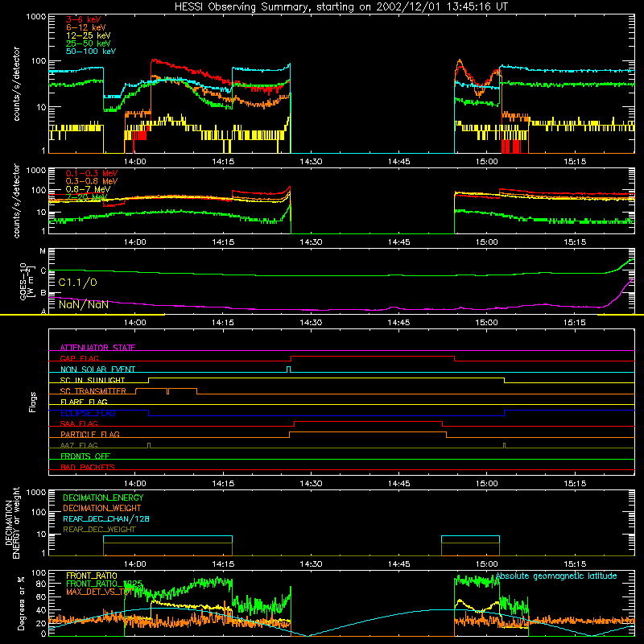Select the ATTENUATOR_STATE flag label

tap(97, 348)
